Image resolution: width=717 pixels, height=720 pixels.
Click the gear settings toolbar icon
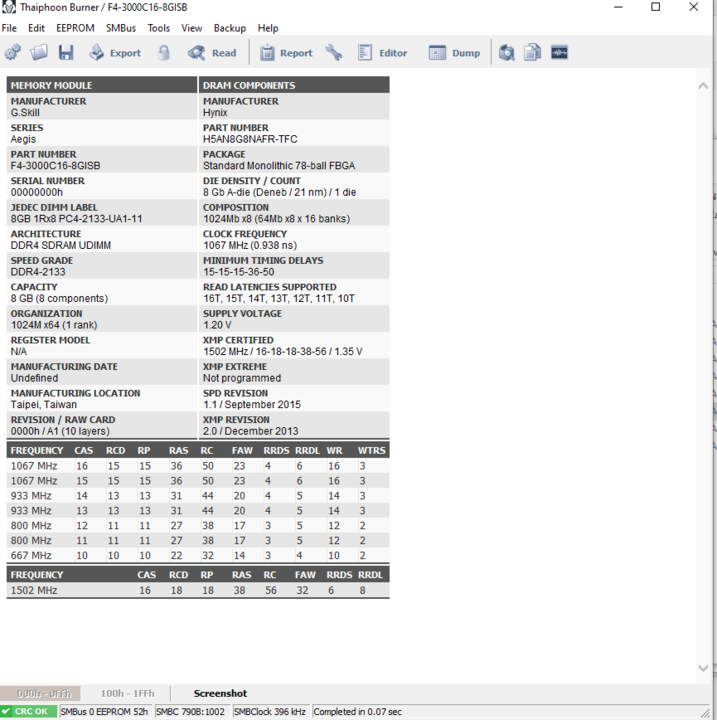pyautogui.click(x=13, y=53)
